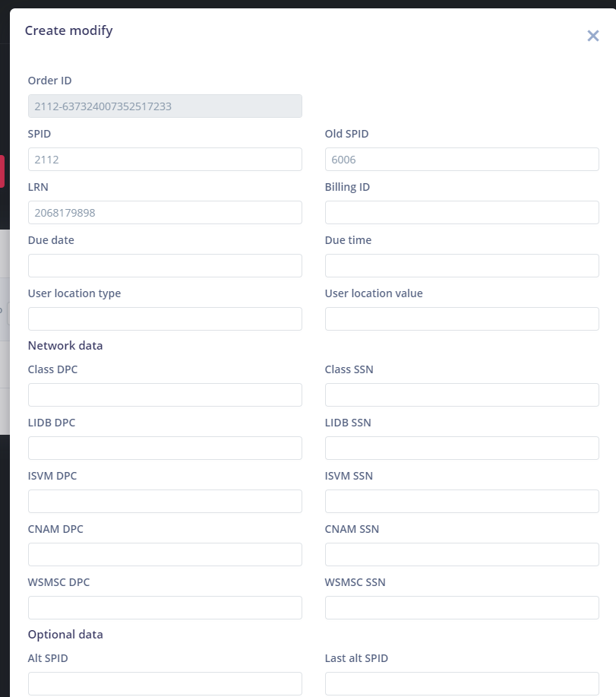Focus the Due date input

[165, 266]
